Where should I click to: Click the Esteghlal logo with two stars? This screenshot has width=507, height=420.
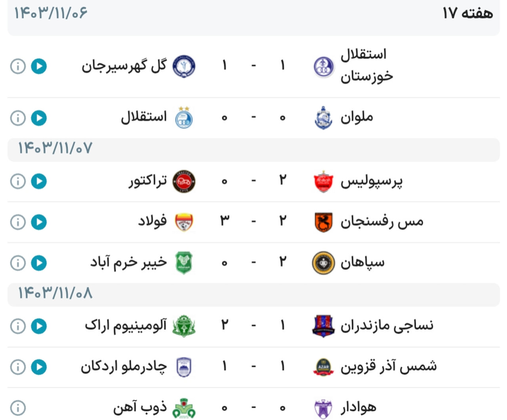184,118
